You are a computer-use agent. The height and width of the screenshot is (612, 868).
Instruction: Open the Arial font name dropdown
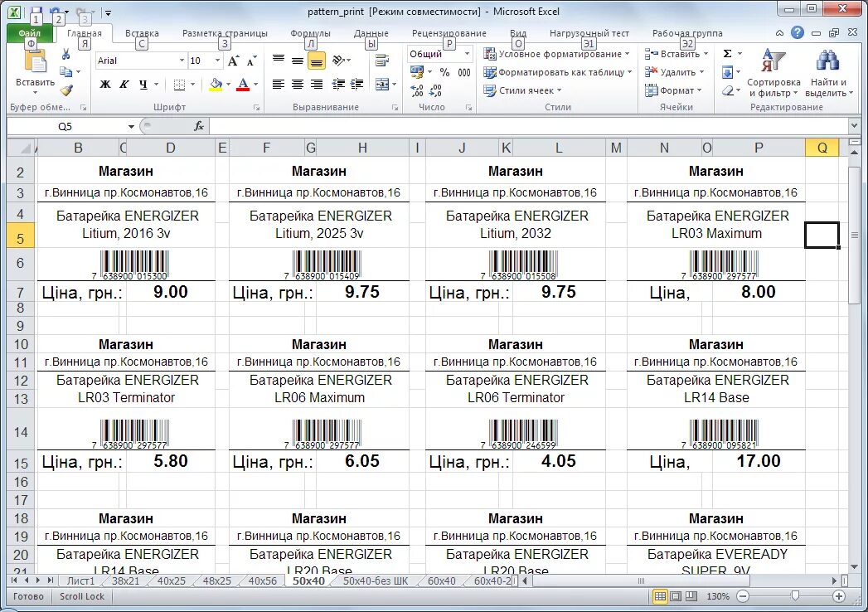182,61
